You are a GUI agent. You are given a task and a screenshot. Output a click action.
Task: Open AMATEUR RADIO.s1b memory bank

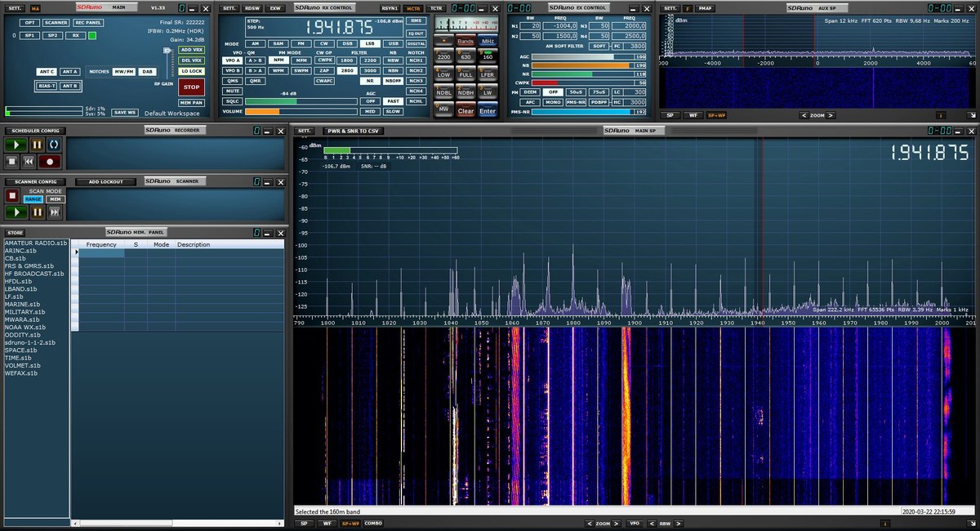click(35, 243)
